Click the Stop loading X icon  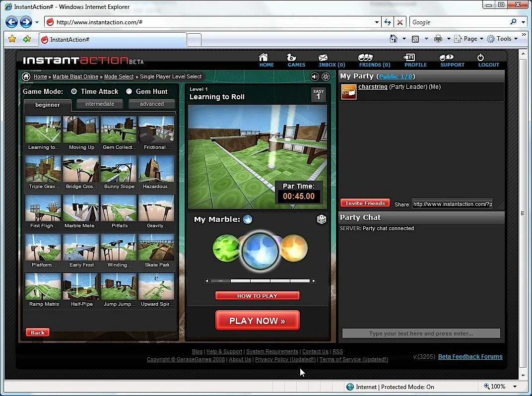pos(400,22)
